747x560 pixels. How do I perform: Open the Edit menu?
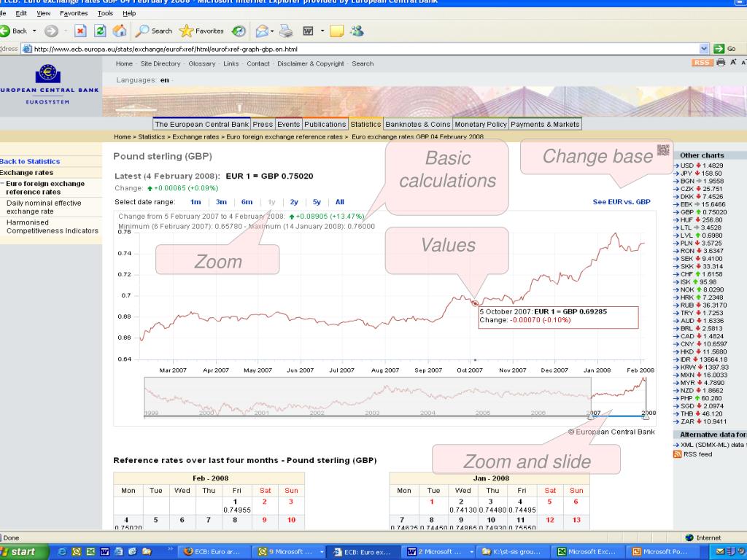tap(21, 13)
